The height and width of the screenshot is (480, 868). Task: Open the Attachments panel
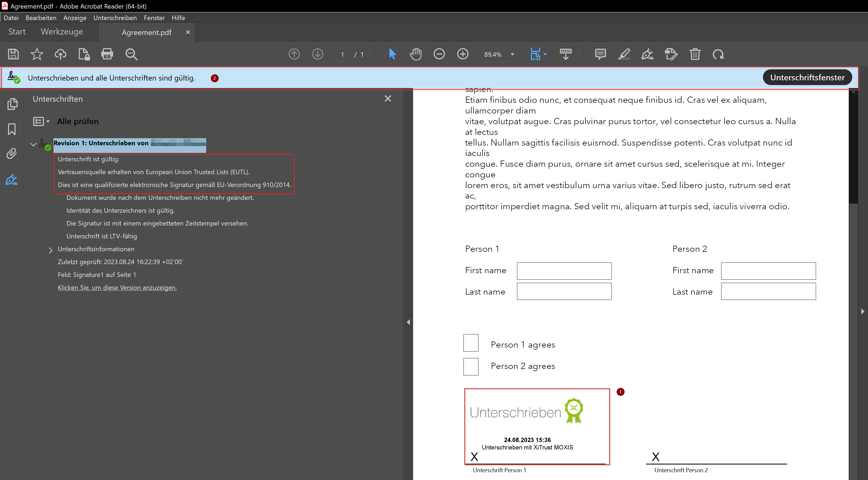click(x=13, y=154)
